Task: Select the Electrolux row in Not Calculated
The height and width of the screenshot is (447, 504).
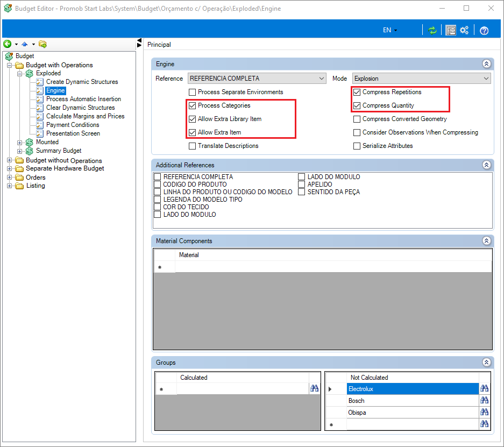Action: coord(413,389)
